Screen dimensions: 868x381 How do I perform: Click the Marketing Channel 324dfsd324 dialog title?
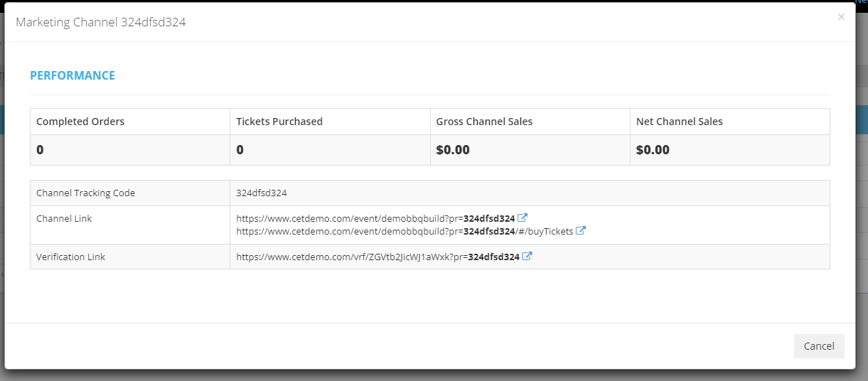tap(101, 22)
